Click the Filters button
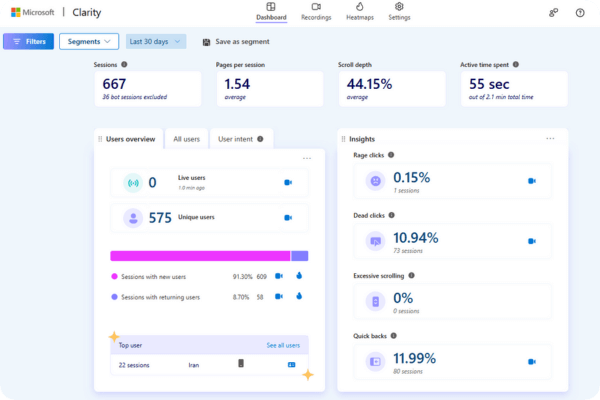 click(29, 41)
